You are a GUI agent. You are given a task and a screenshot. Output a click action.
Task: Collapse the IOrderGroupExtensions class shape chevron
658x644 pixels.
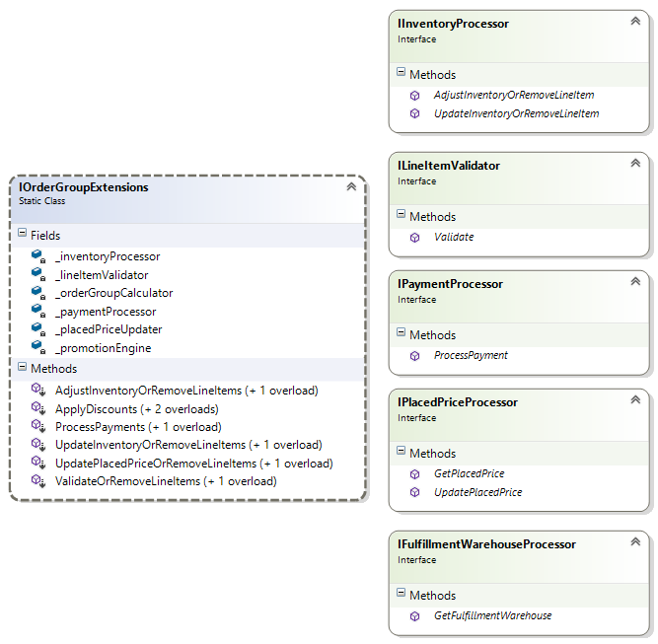(351, 186)
